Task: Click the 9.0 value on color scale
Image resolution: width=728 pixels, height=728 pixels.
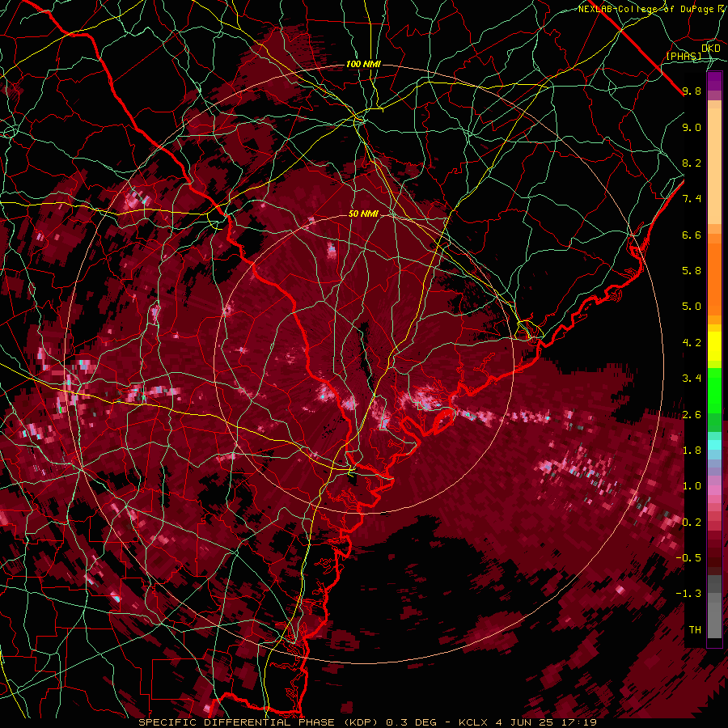Action: pos(692,127)
